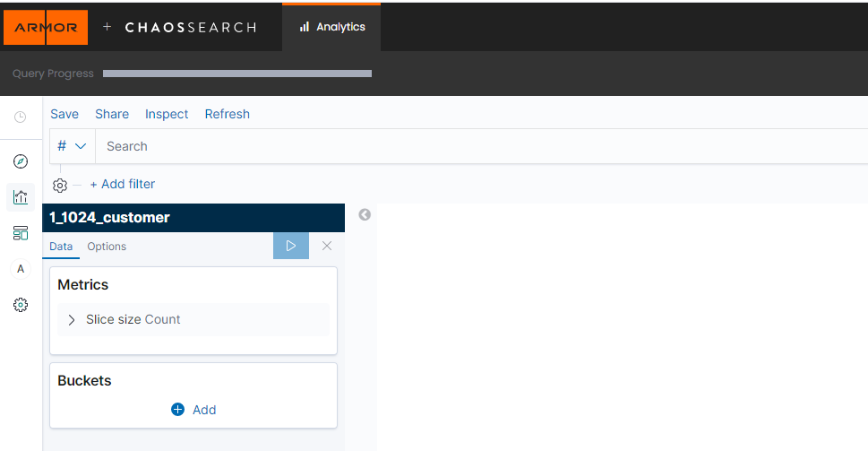Screen dimensions: 868x451
Task: Click the Query Progress bar
Action: (x=236, y=74)
